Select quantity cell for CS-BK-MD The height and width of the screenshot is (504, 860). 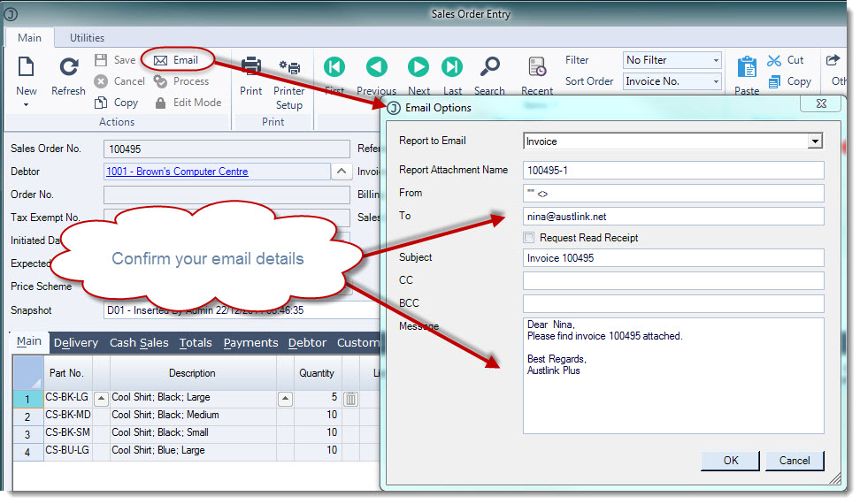318,415
